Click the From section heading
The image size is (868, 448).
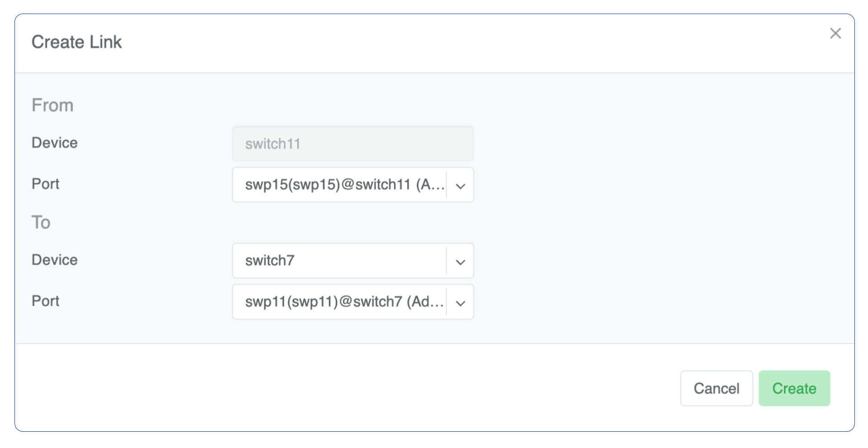tap(52, 105)
